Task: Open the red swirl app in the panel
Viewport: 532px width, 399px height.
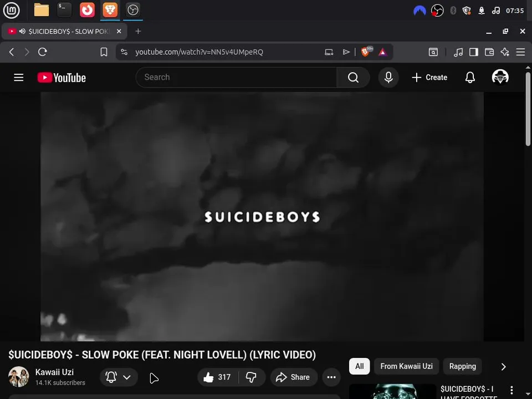Action: coord(87,10)
